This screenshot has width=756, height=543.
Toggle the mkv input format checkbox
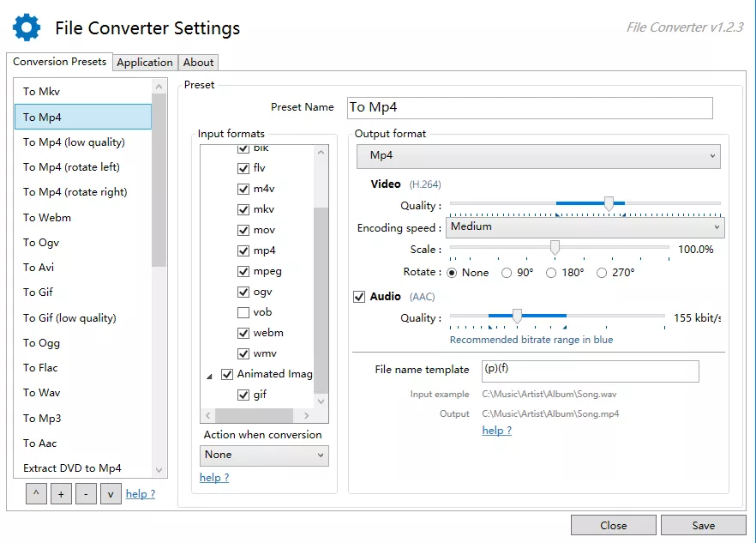243,209
